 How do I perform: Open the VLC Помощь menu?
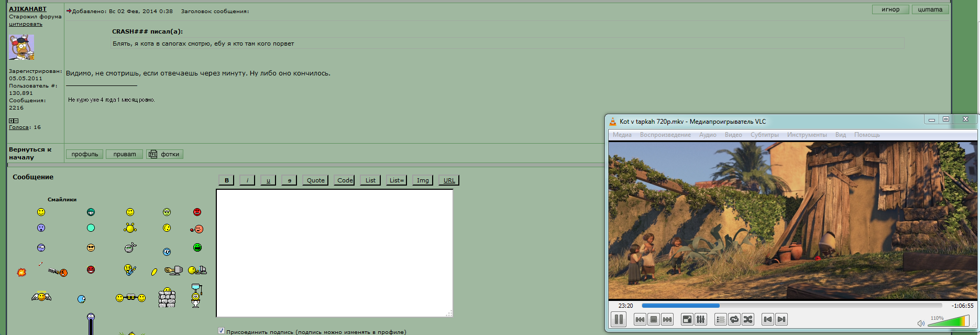click(867, 135)
